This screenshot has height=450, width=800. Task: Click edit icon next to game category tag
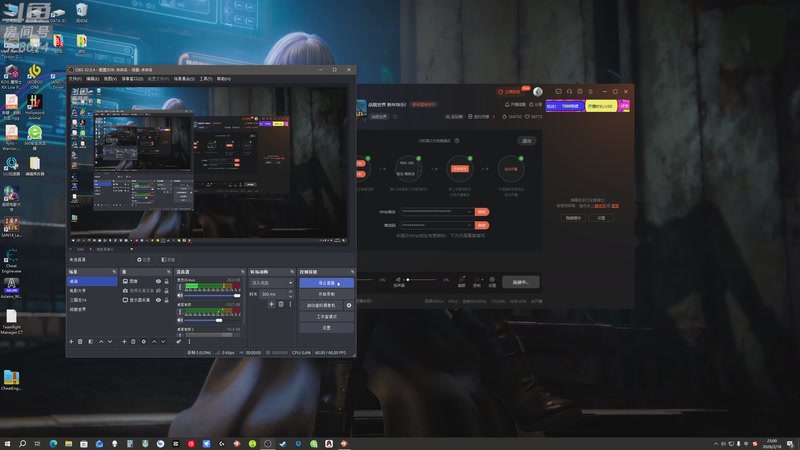click(395, 116)
